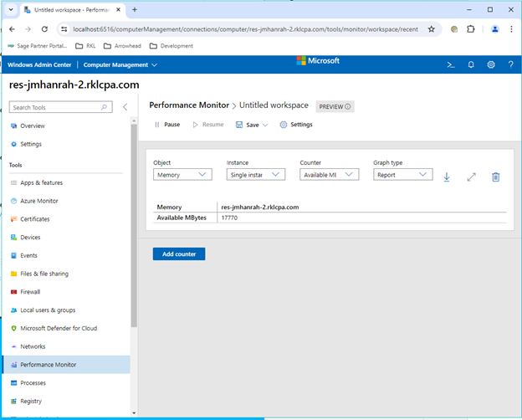Open the Object dropdown showing Memory
This screenshot has height=420, width=522.
coord(182,175)
